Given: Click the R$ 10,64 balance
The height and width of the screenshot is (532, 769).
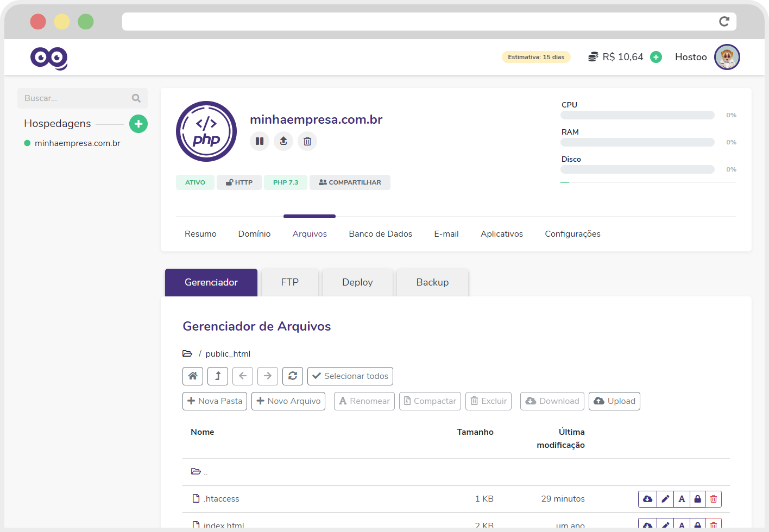Looking at the screenshot, I should click(x=622, y=57).
